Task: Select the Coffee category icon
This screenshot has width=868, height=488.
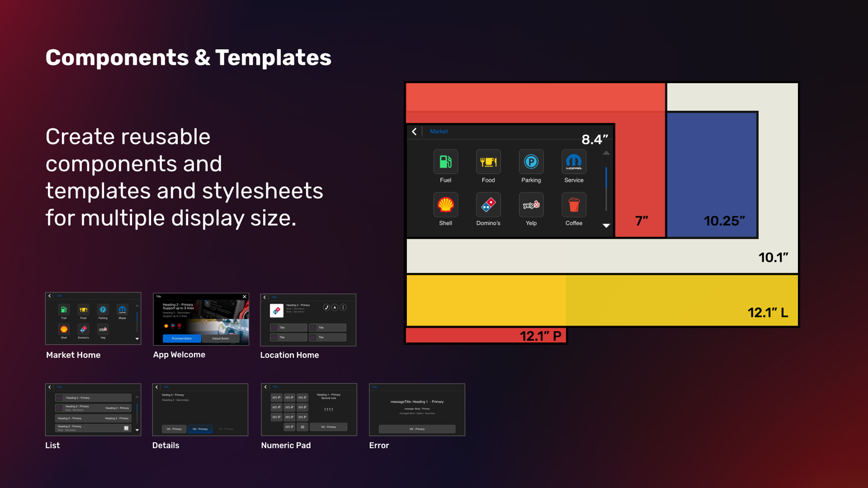Action: tap(573, 205)
